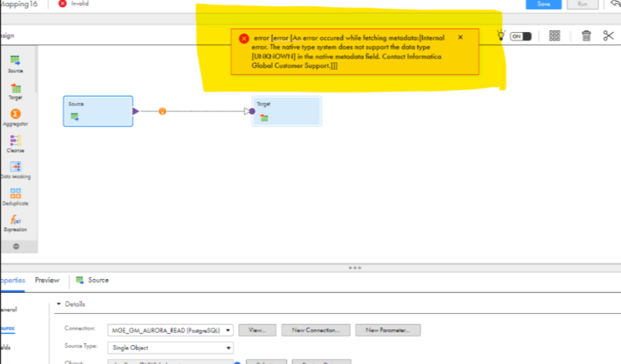Select the Target node on canvas
Viewport: 621px width, 364px height.
(287, 111)
